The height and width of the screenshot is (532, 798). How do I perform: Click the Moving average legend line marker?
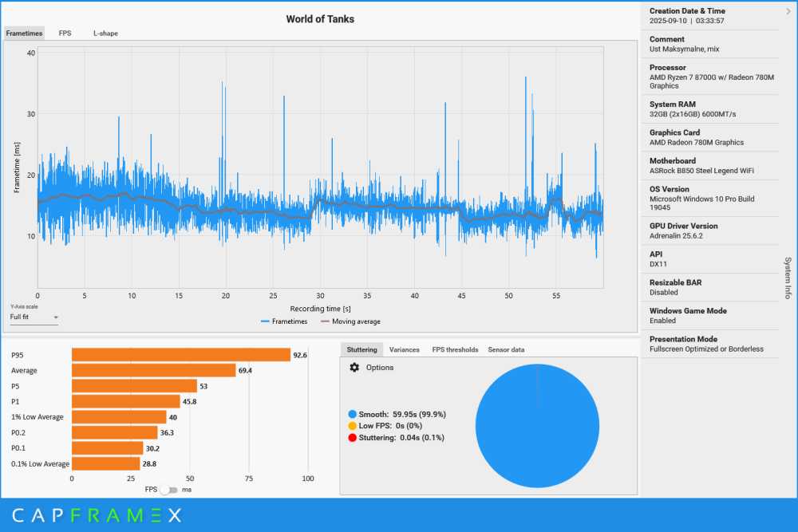point(325,321)
